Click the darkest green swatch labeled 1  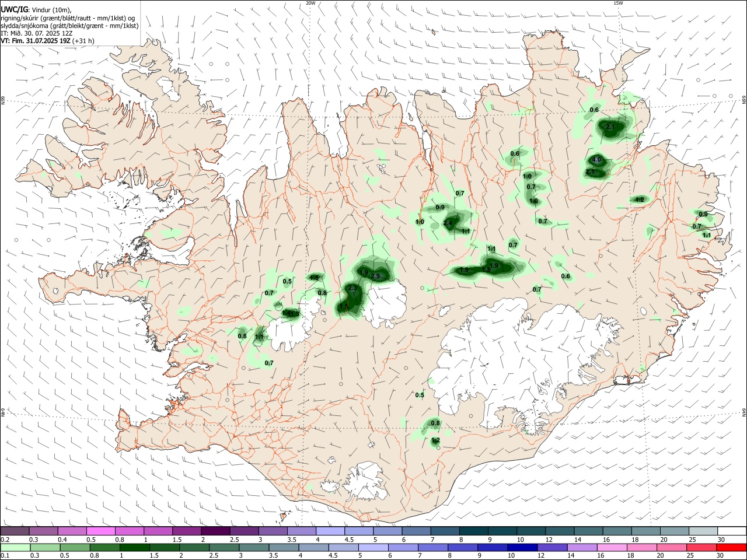pos(134,547)
